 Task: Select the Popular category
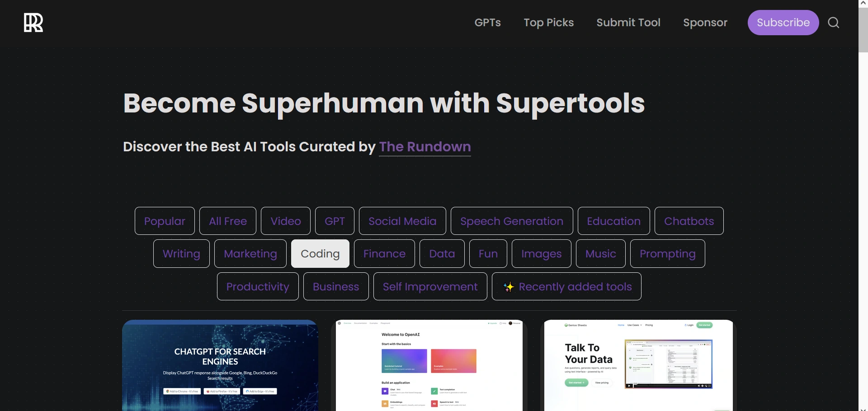(165, 221)
